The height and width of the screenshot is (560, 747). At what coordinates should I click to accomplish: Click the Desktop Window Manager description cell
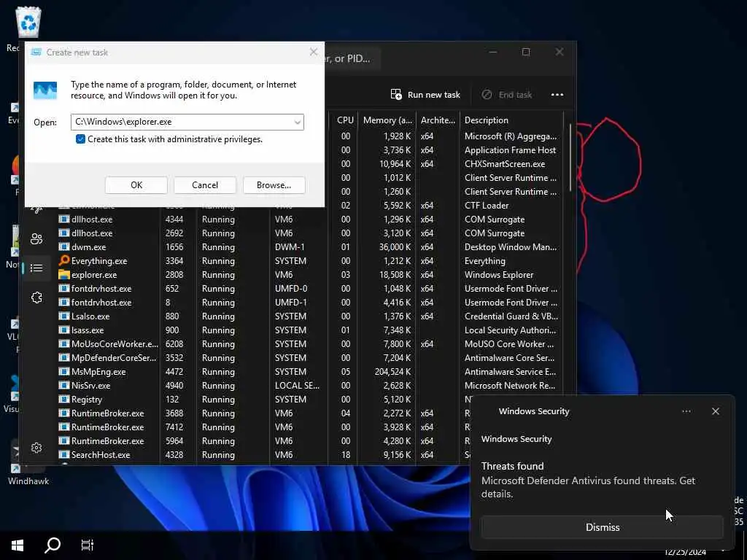[510, 247]
